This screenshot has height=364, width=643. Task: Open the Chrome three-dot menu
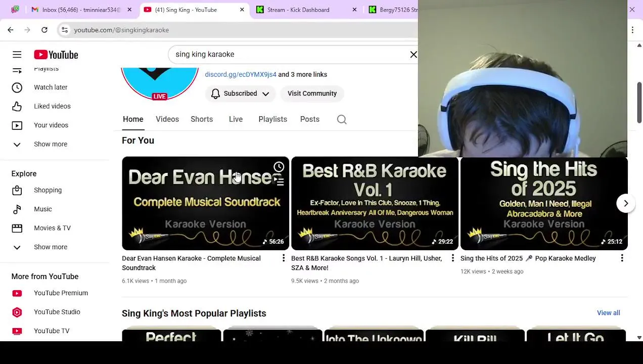[x=632, y=30]
